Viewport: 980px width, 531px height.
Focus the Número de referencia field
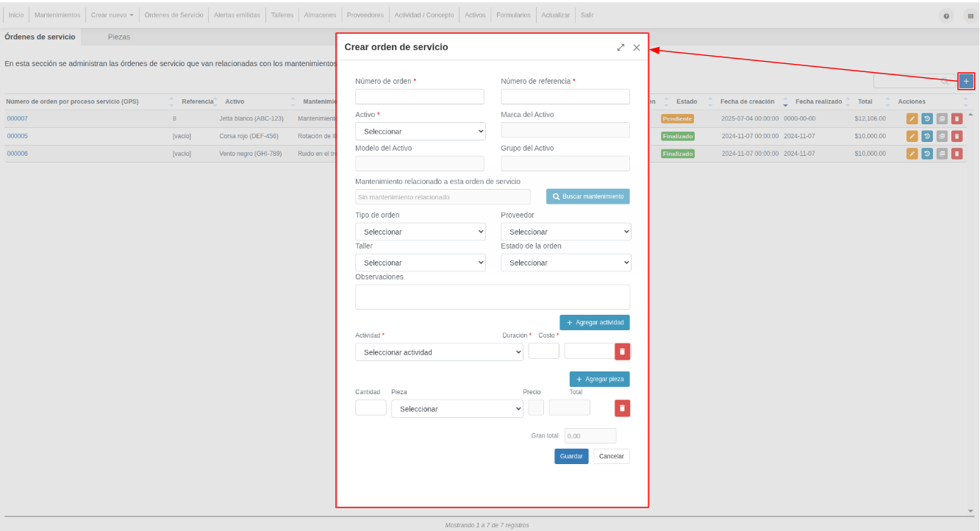click(565, 96)
